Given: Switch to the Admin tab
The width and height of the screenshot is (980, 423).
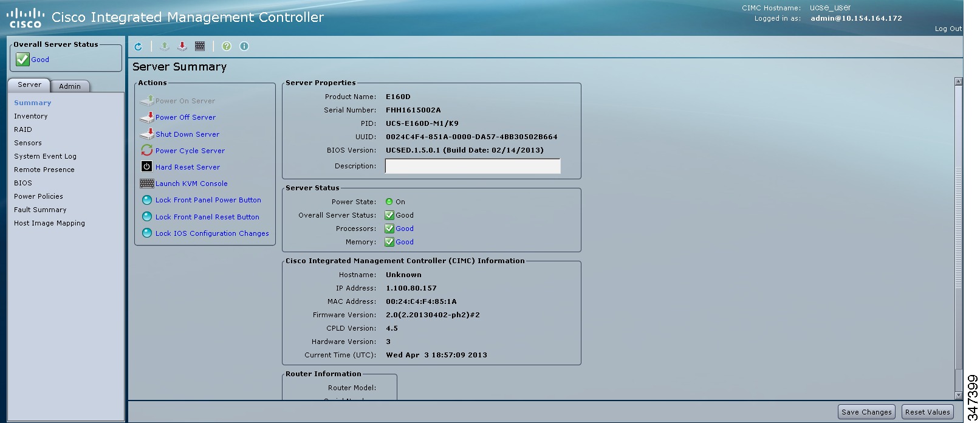Looking at the screenshot, I should 70,86.
